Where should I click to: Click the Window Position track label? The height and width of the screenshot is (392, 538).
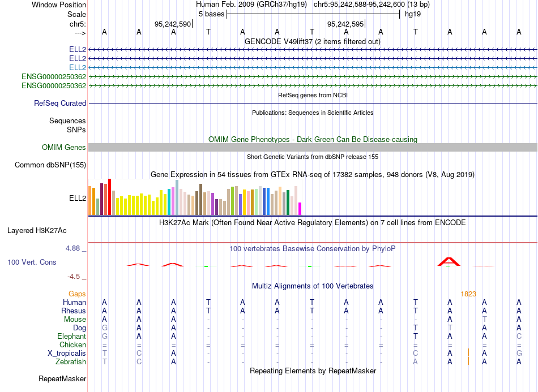pos(59,5)
